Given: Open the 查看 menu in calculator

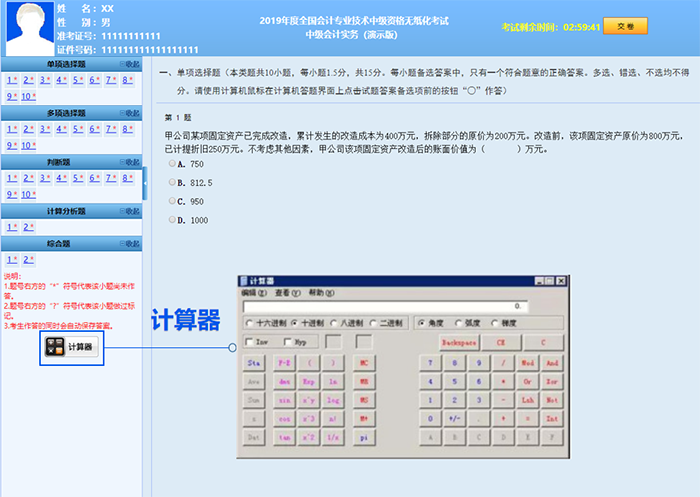Looking at the screenshot, I should coord(288,293).
